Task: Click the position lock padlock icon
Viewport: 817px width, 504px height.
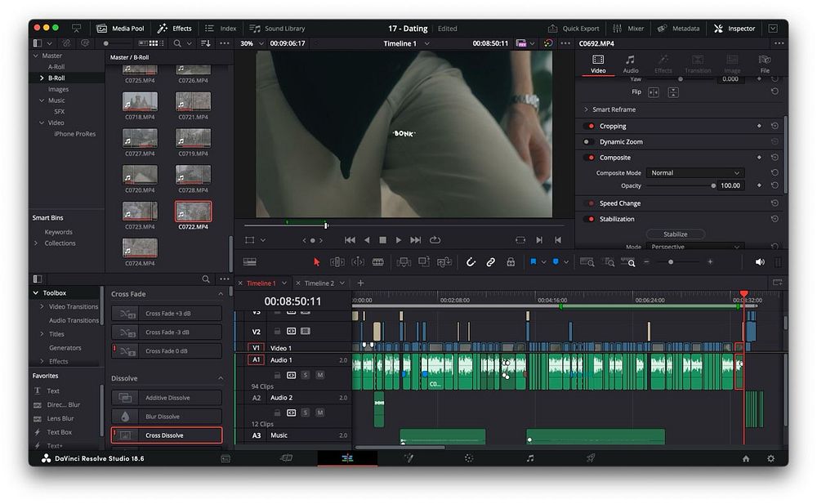Action: (x=511, y=262)
